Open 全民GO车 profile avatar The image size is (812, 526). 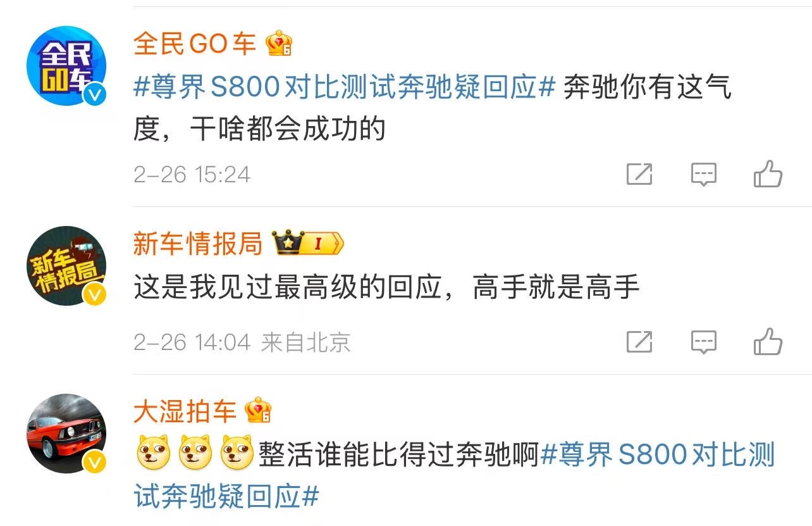[66, 66]
